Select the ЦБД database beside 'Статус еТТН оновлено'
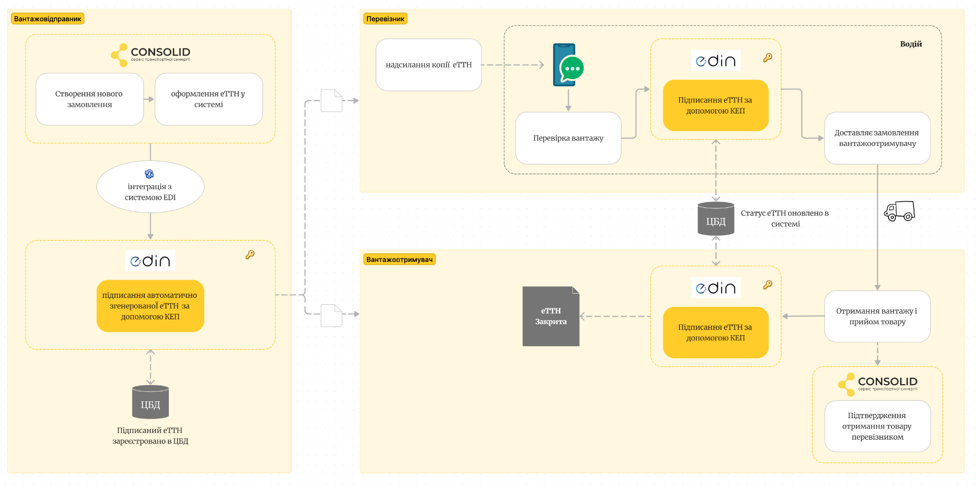Image resolution: width=980 pixels, height=488 pixels. pyautogui.click(x=716, y=219)
